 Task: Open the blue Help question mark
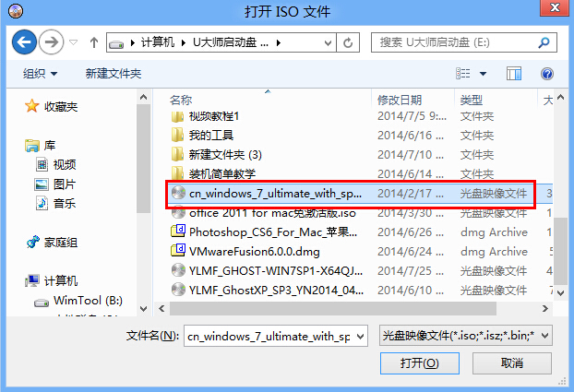tap(547, 74)
